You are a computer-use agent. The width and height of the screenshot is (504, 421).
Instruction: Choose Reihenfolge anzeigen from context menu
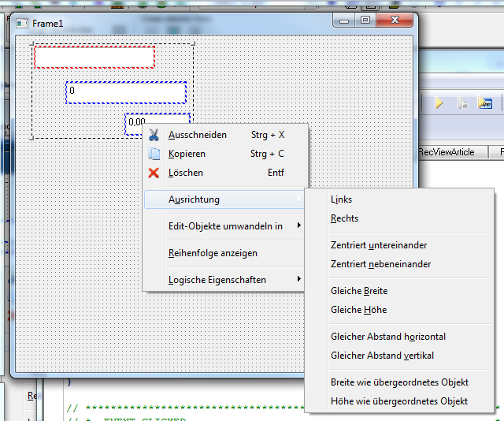click(213, 253)
